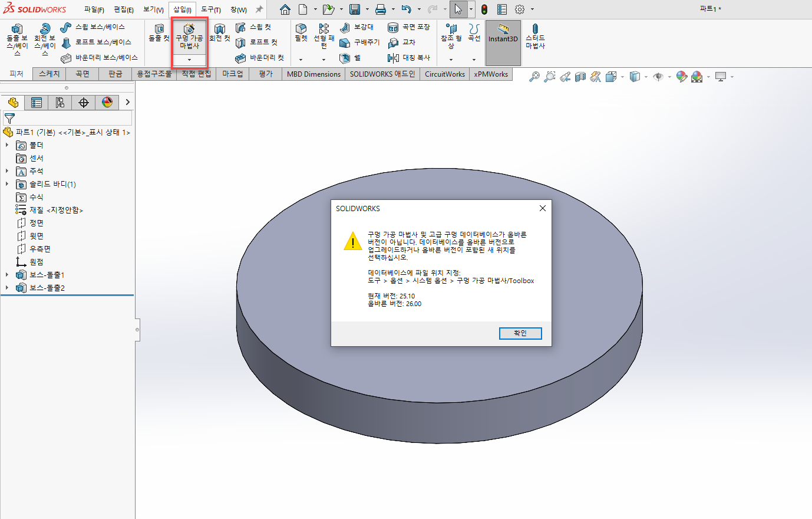Open the dropdown arrow under 곡선

tap(474, 60)
